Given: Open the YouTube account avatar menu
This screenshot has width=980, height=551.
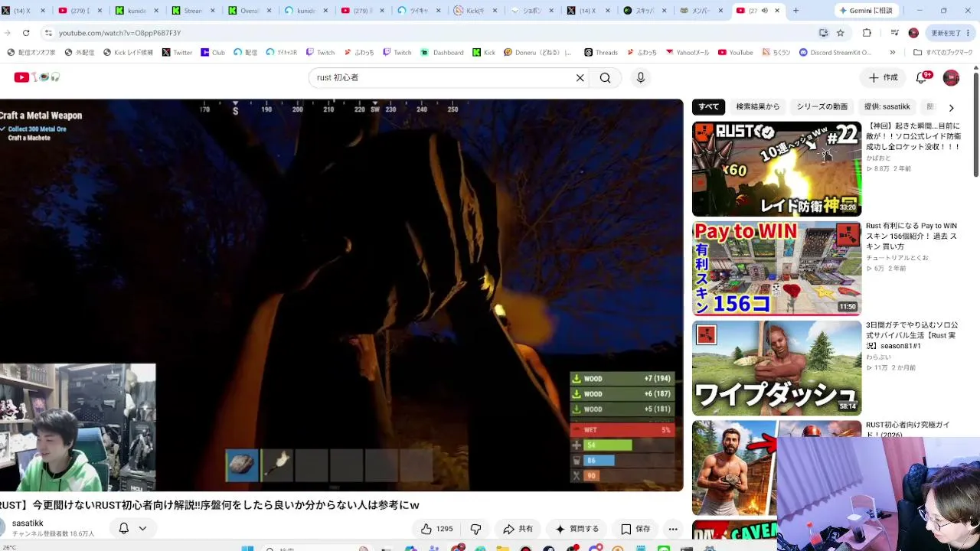Looking at the screenshot, I should point(951,77).
